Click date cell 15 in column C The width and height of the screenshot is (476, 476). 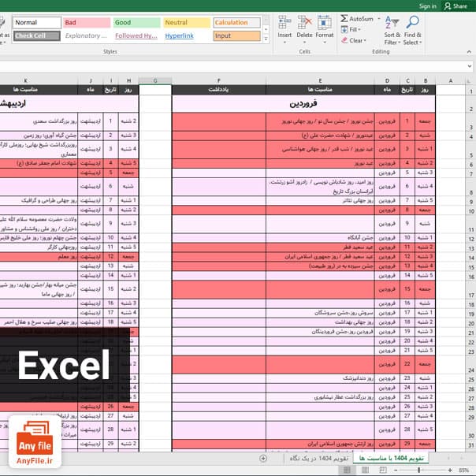(407, 289)
